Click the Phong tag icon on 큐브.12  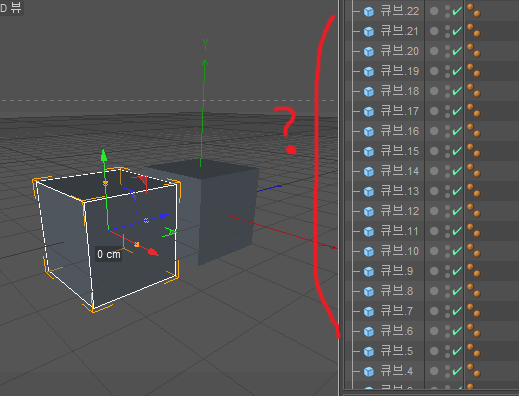coord(474,211)
